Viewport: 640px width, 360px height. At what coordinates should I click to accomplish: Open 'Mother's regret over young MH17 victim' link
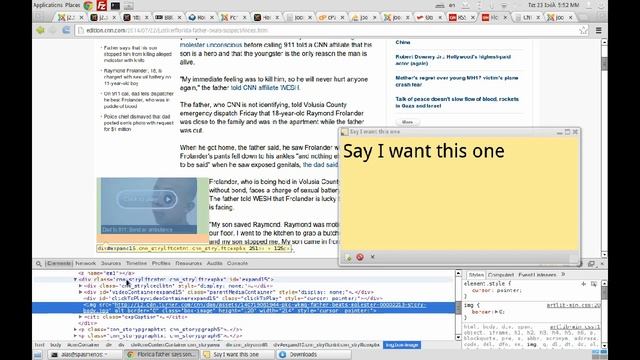click(457, 81)
